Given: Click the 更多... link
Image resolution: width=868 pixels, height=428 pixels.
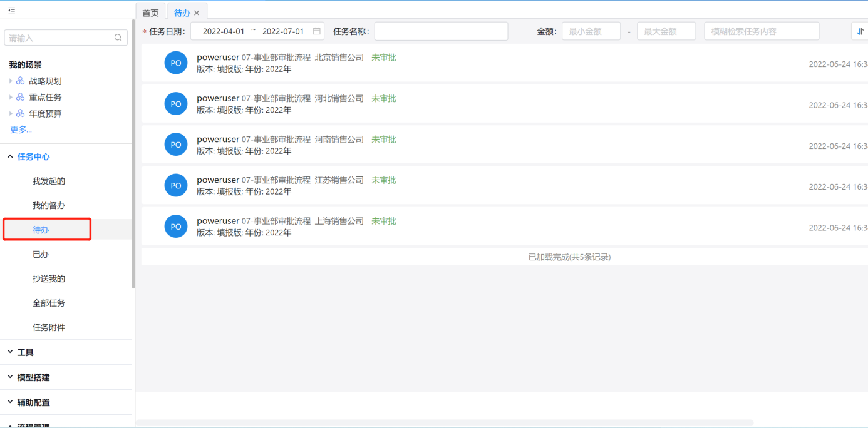Looking at the screenshot, I should [x=21, y=130].
